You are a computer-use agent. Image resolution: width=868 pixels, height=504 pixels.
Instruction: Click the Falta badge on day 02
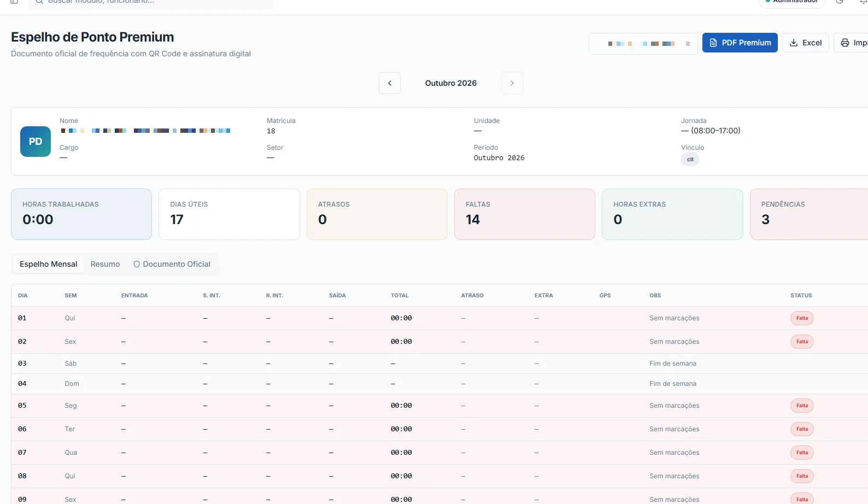click(802, 342)
